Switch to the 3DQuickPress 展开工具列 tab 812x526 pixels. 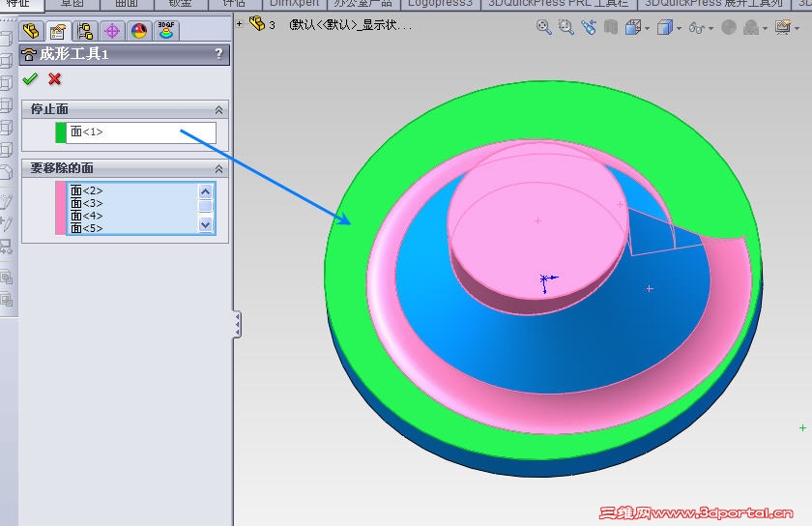[x=714, y=4]
